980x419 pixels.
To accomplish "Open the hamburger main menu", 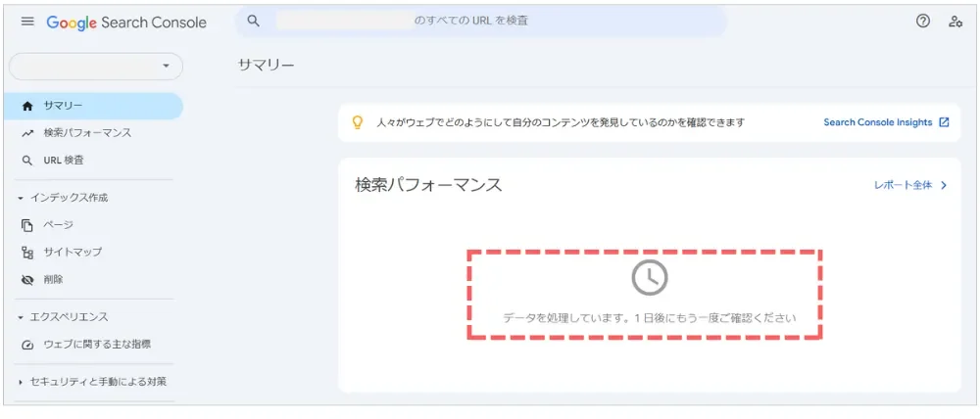I will tap(27, 22).
